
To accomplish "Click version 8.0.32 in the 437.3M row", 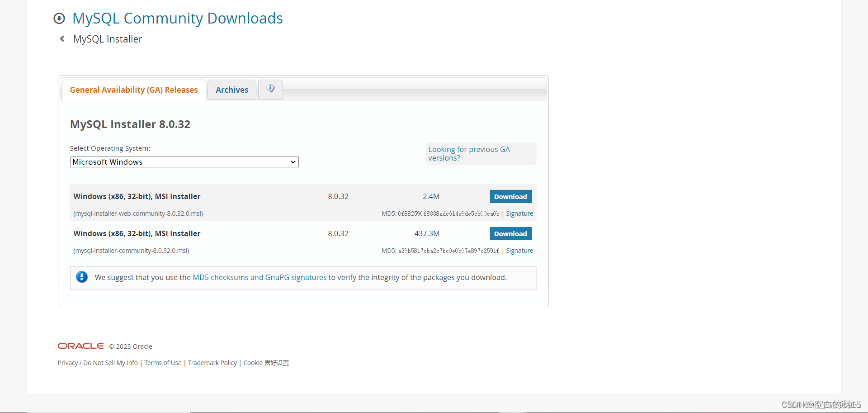I will (x=338, y=233).
